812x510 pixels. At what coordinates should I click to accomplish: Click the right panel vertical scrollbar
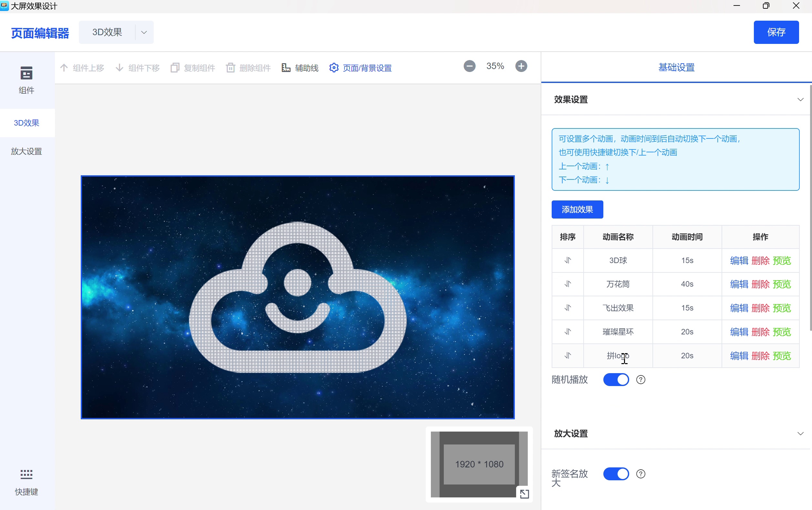tap(810, 208)
